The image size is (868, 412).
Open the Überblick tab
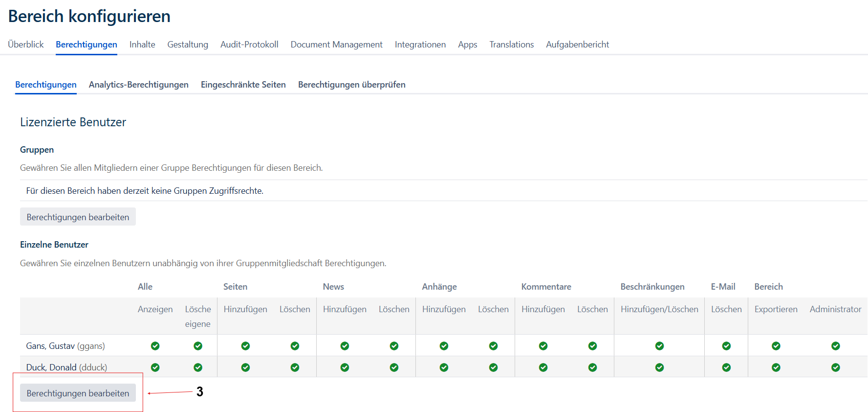(x=26, y=45)
